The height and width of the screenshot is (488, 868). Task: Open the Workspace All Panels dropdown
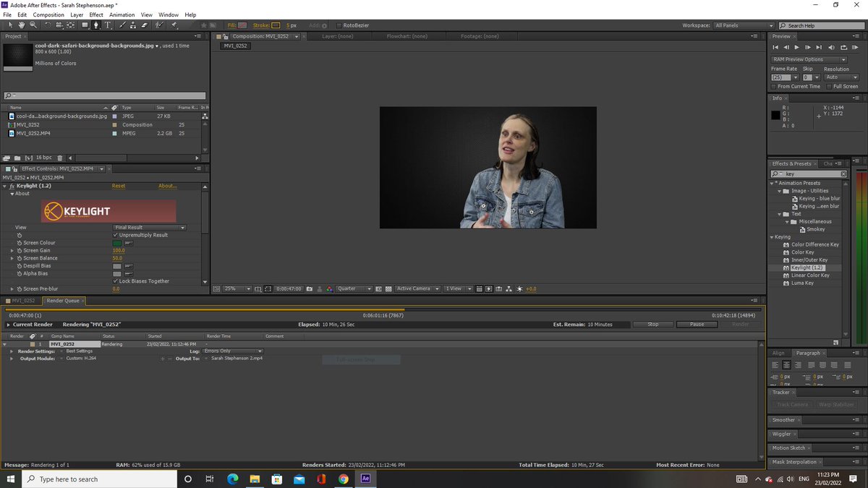pyautogui.click(x=744, y=25)
